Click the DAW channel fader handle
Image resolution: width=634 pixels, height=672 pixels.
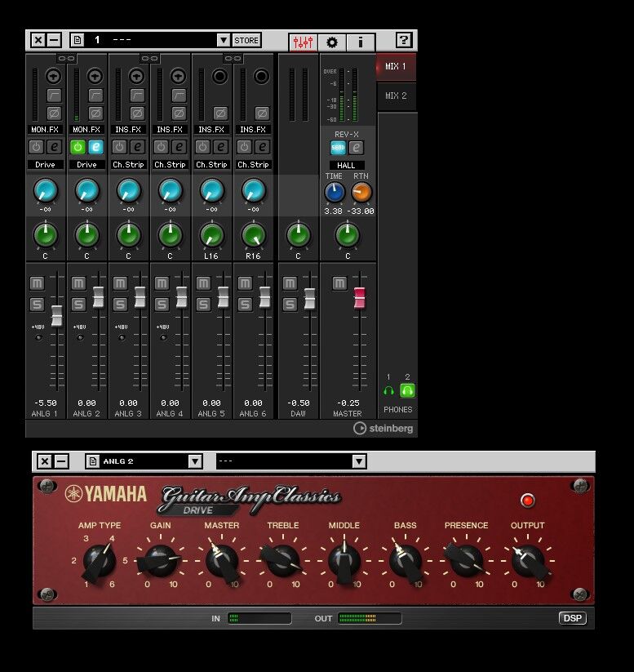point(310,298)
